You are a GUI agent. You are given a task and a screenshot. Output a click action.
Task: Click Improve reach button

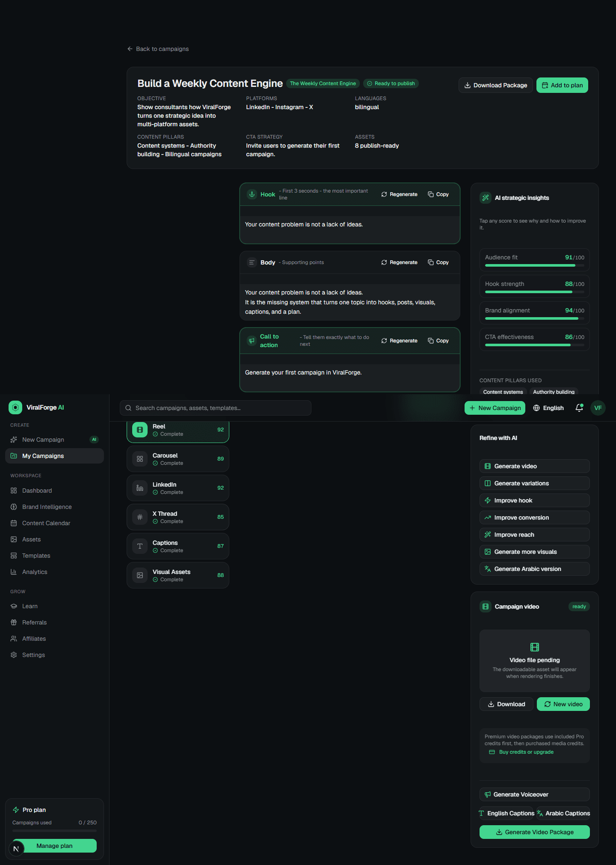[x=535, y=535]
